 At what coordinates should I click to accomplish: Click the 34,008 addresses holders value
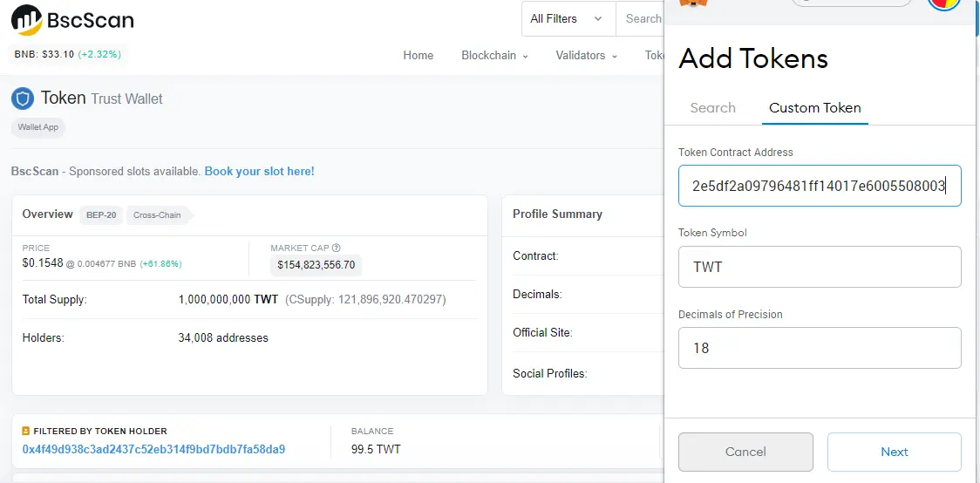click(223, 338)
